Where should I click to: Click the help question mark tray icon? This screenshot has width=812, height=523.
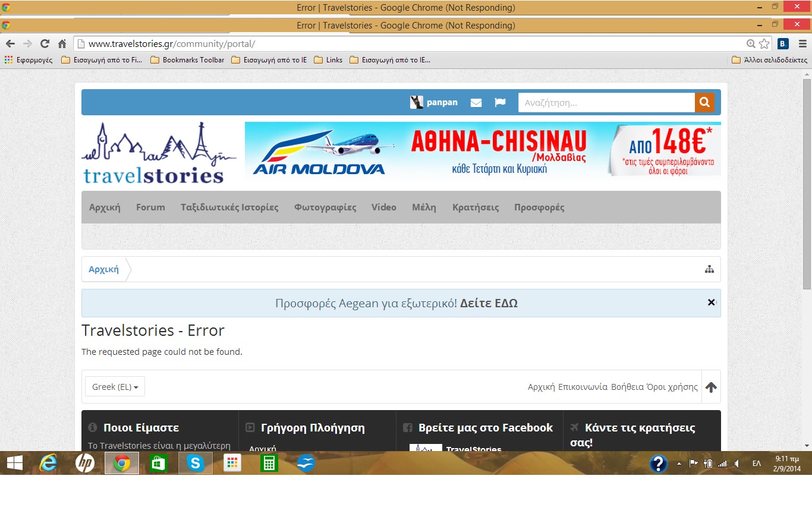[x=659, y=464]
